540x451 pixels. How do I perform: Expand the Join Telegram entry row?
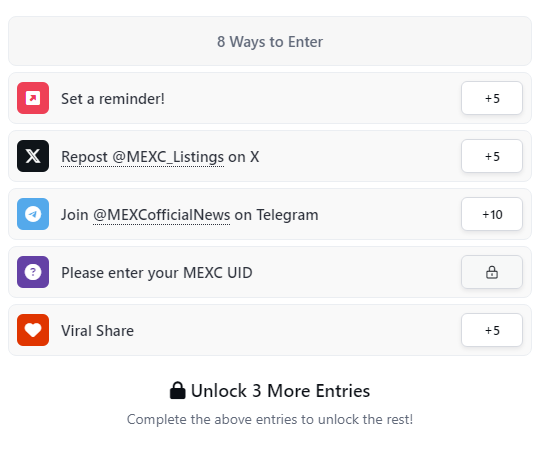(x=270, y=214)
